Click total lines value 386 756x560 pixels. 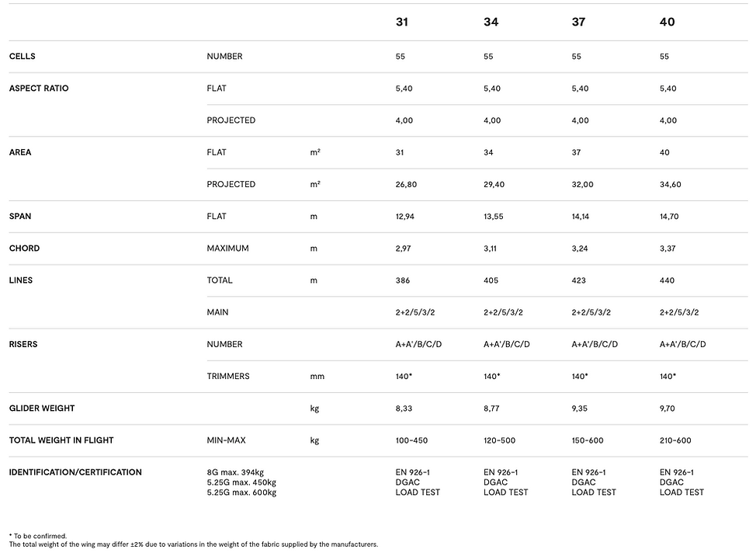click(x=403, y=280)
